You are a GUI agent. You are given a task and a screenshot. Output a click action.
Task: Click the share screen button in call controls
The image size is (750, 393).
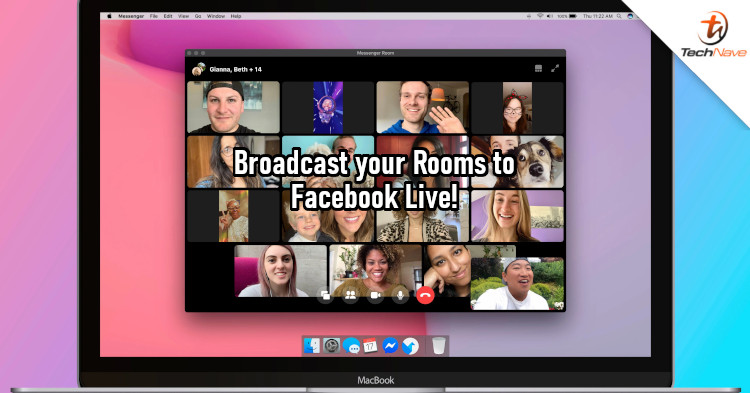[x=325, y=295]
